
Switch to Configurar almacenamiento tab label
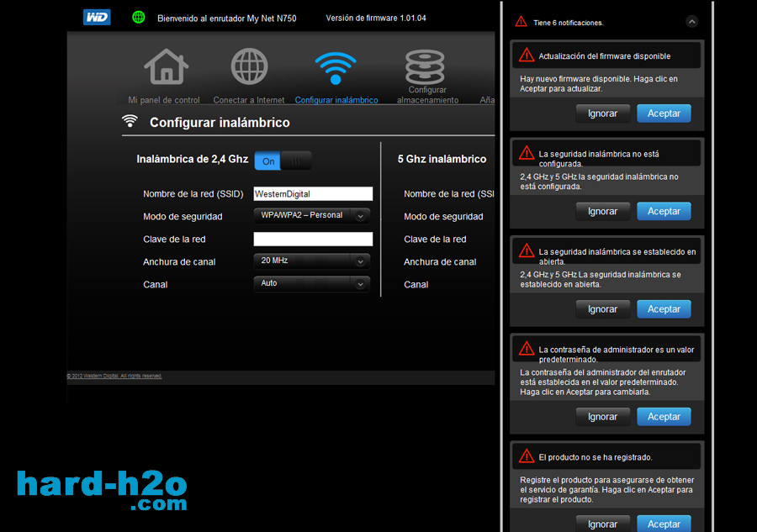click(428, 95)
